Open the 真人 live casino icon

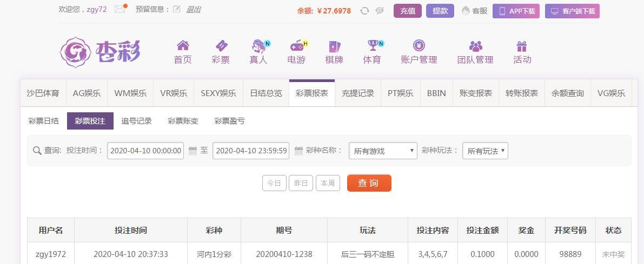click(x=258, y=46)
